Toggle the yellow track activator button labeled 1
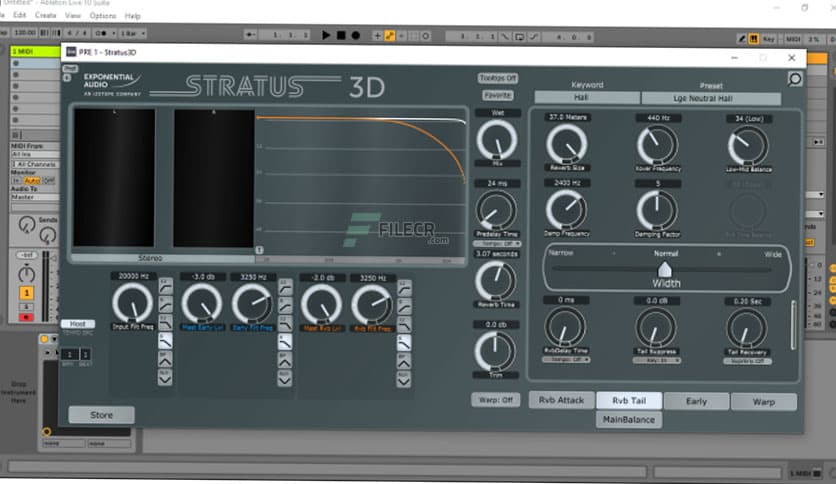 [27, 293]
